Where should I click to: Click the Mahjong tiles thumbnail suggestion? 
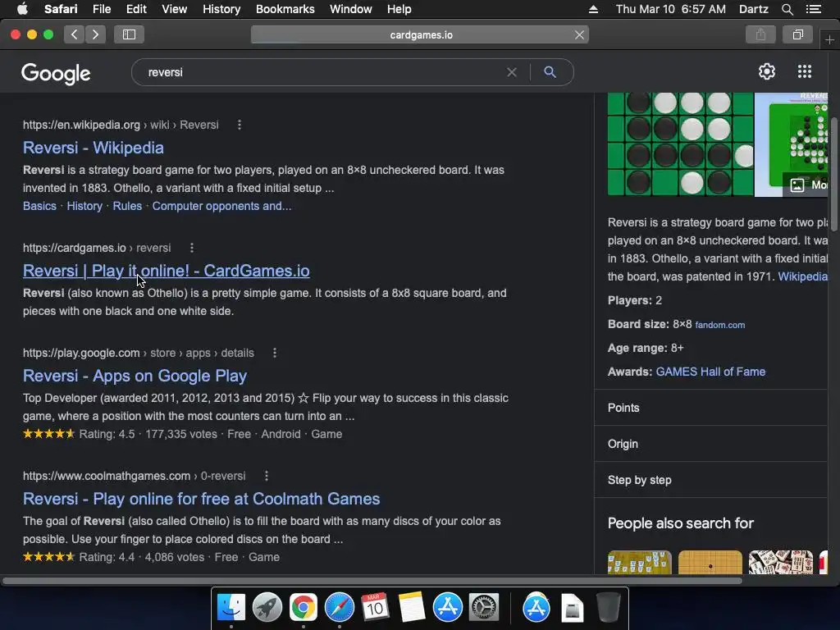[x=781, y=563]
